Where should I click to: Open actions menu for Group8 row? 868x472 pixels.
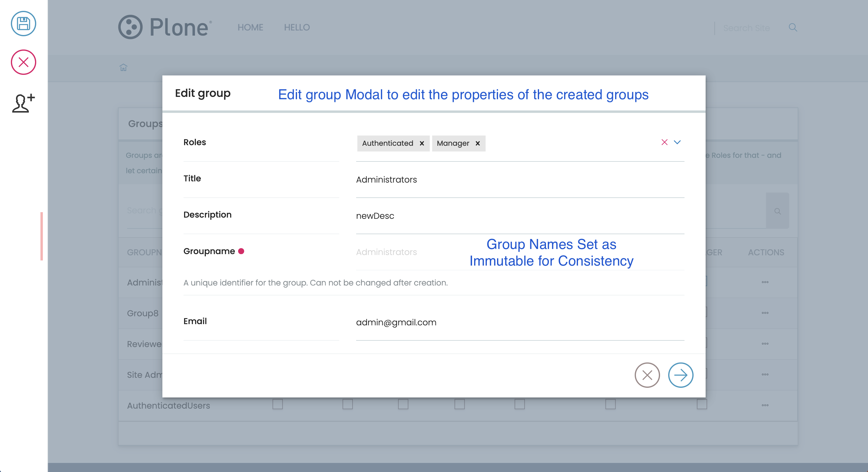[x=765, y=313]
